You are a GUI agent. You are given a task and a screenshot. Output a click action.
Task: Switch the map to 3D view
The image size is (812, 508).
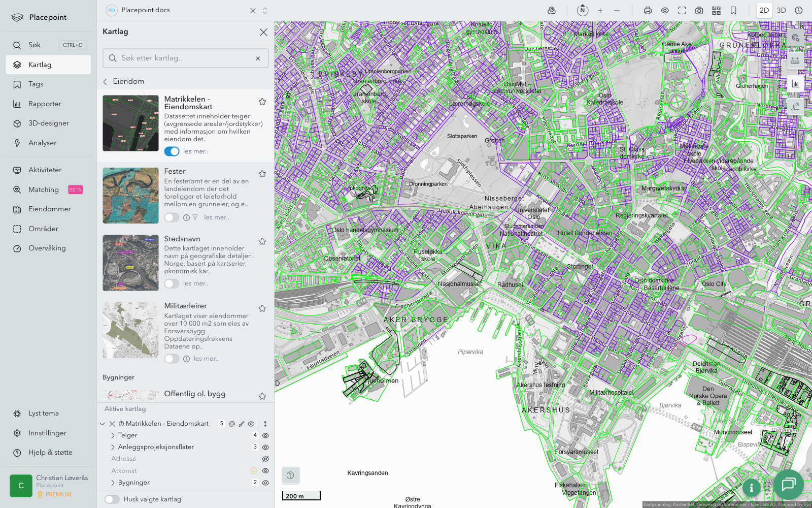click(x=781, y=11)
